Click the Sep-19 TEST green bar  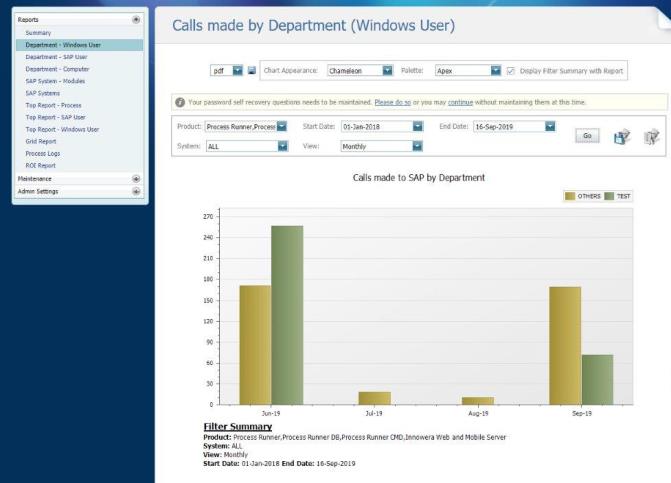click(597, 380)
